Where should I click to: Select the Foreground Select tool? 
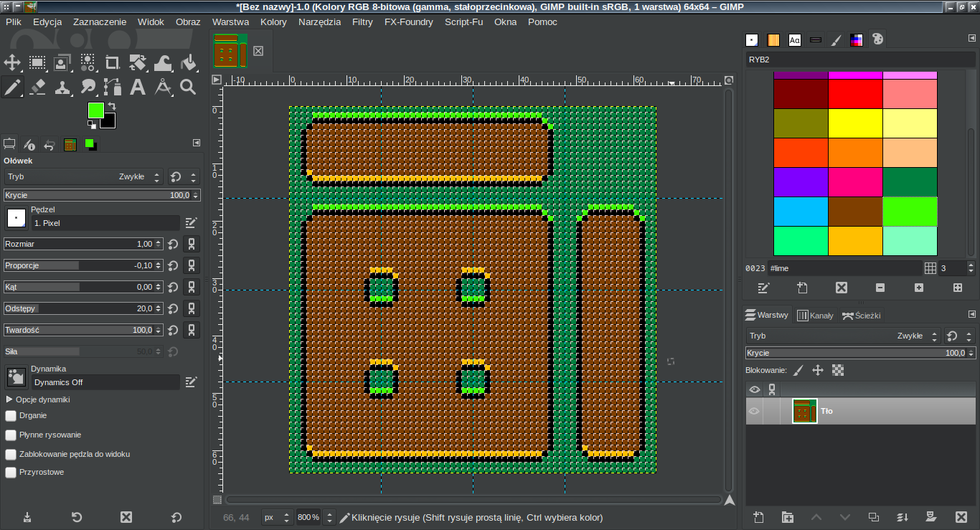tap(62, 63)
